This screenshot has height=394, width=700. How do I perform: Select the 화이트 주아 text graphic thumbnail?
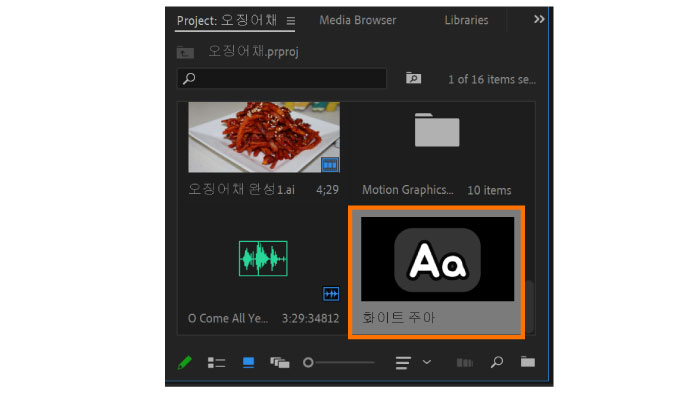coord(437,259)
